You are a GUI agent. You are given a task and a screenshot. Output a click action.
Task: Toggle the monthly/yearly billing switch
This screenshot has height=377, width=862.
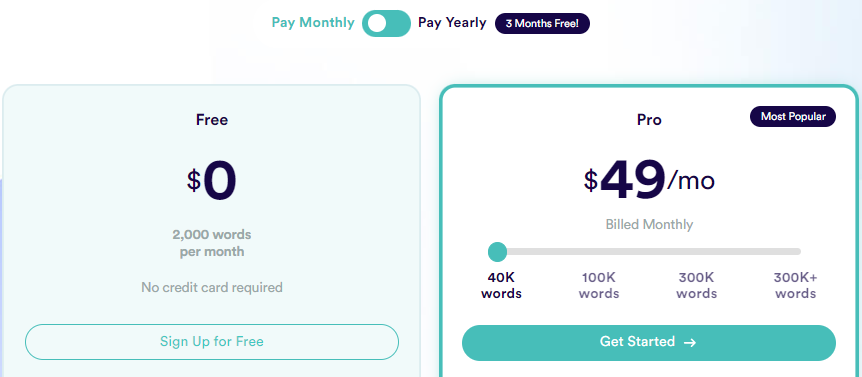[x=386, y=23]
